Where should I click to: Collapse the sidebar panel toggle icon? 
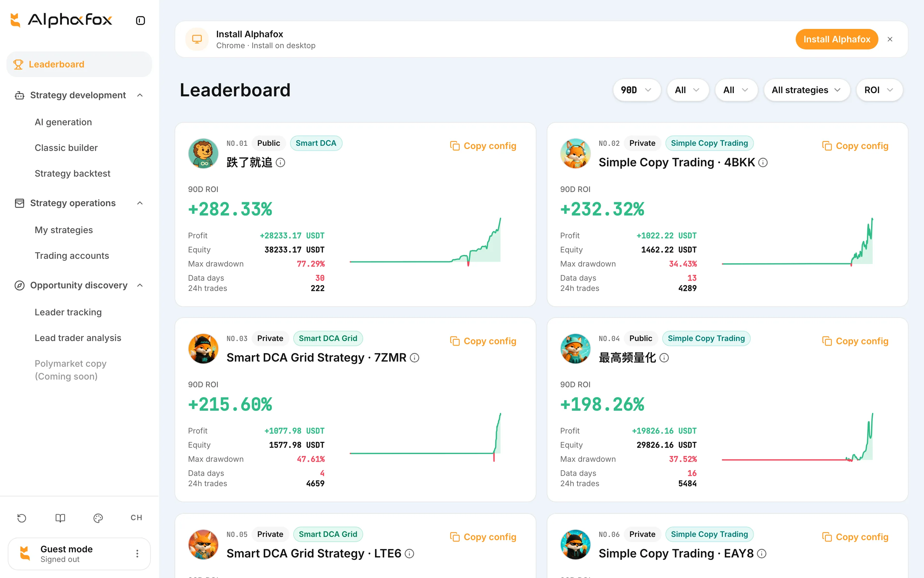141,20
